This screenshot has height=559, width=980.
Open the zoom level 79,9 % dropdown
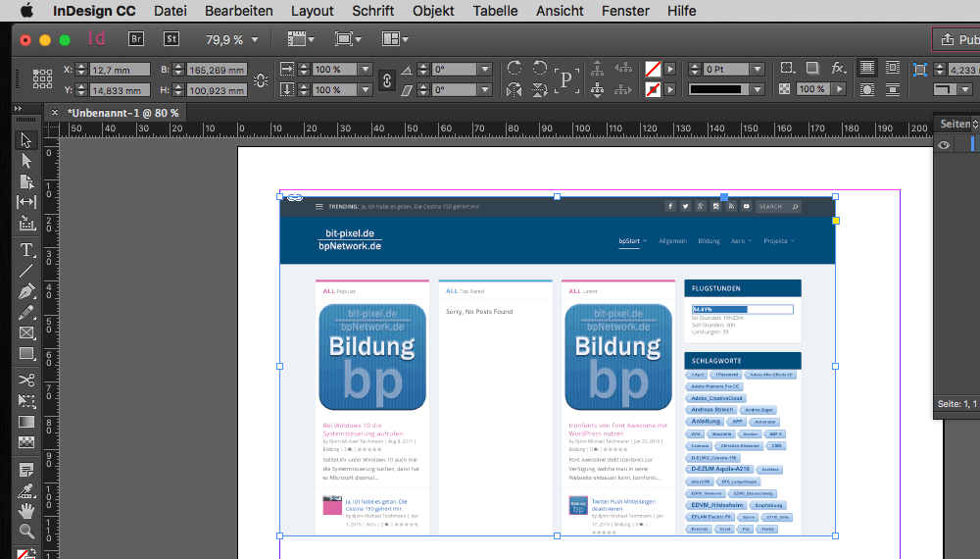[x=255, y=40]
